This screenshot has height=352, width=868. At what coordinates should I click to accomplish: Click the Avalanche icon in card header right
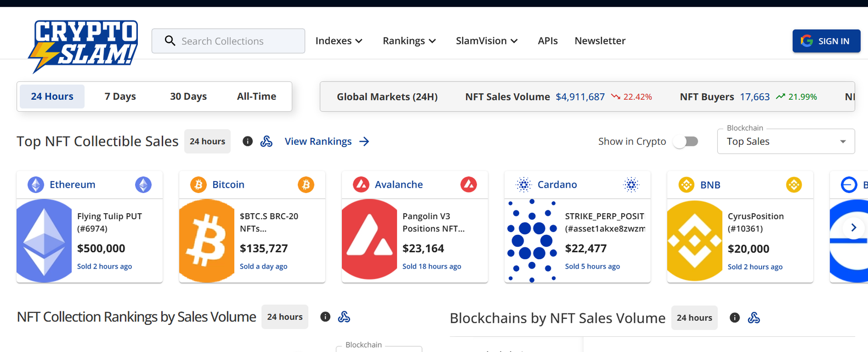(469, 185)
